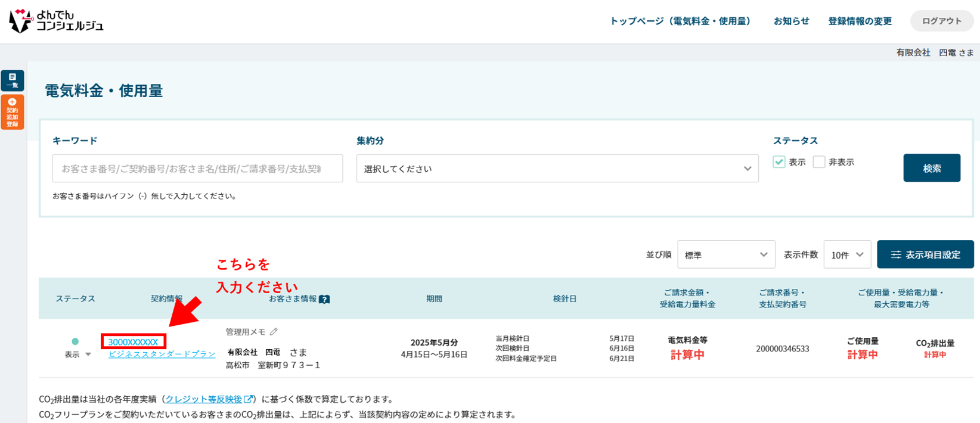The height and width of the screenshot is (423, 980).
Task: Click the よんでんコンシェルジュ logo
Action: click(57, 21)
